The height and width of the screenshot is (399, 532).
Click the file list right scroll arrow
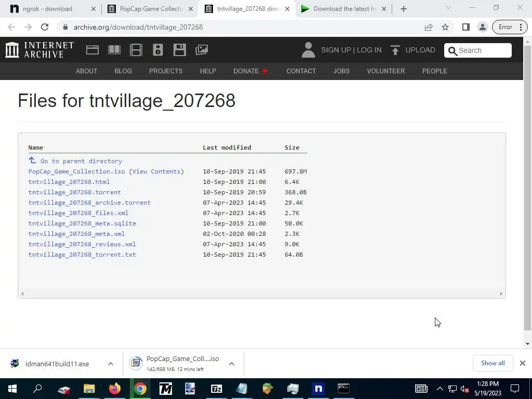501,294
